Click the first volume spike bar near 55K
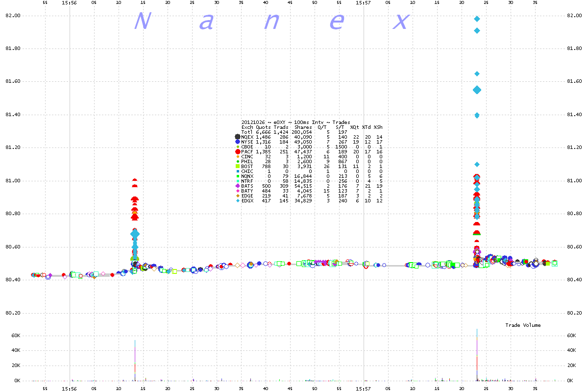The width and height of the screenshot is (588, 392). (135, 360)
